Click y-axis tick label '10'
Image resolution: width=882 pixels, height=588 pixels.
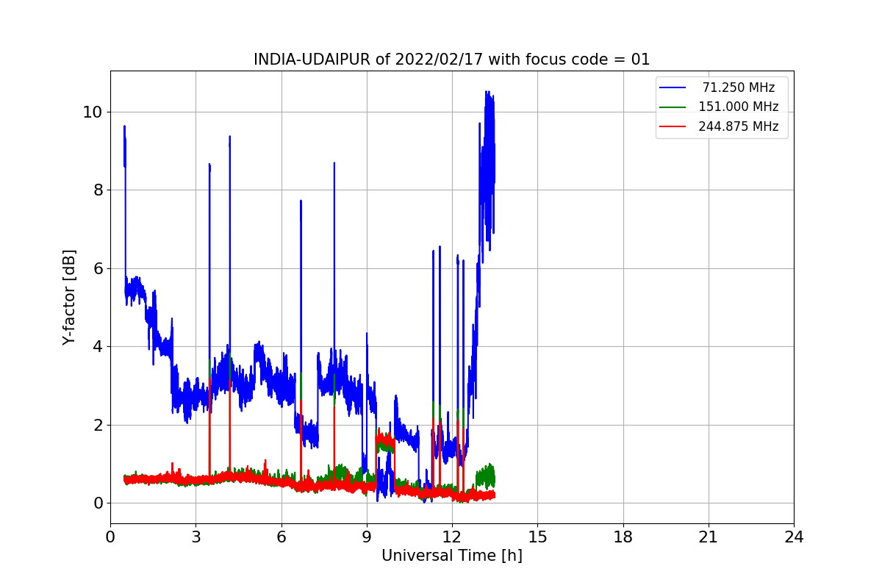pos(93,112)
